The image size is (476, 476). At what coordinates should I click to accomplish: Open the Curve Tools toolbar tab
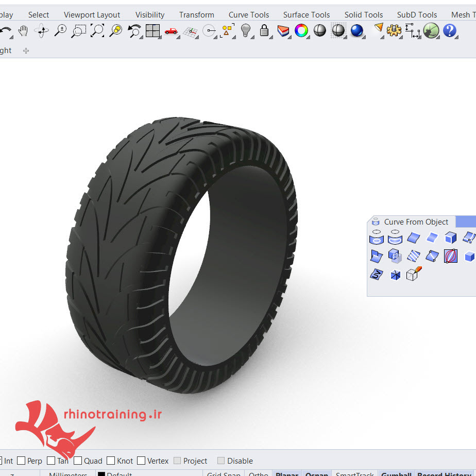coord(249,14)
